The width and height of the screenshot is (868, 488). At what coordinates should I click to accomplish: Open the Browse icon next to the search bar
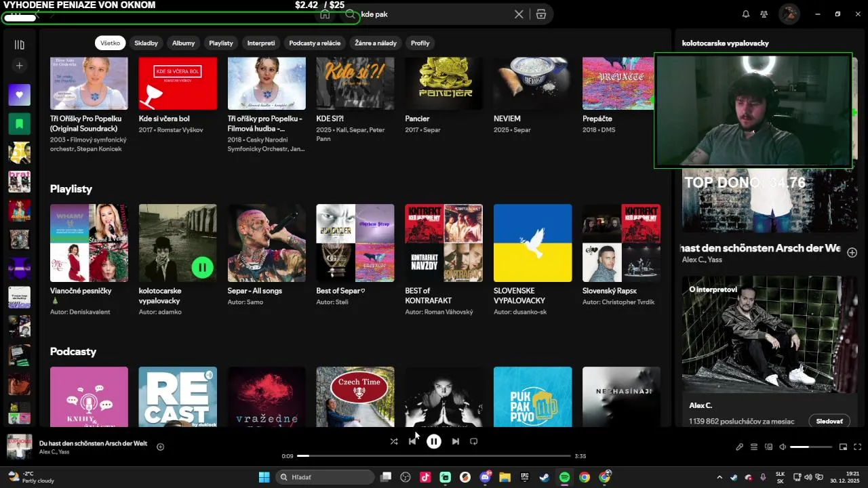tap(540, 14)
